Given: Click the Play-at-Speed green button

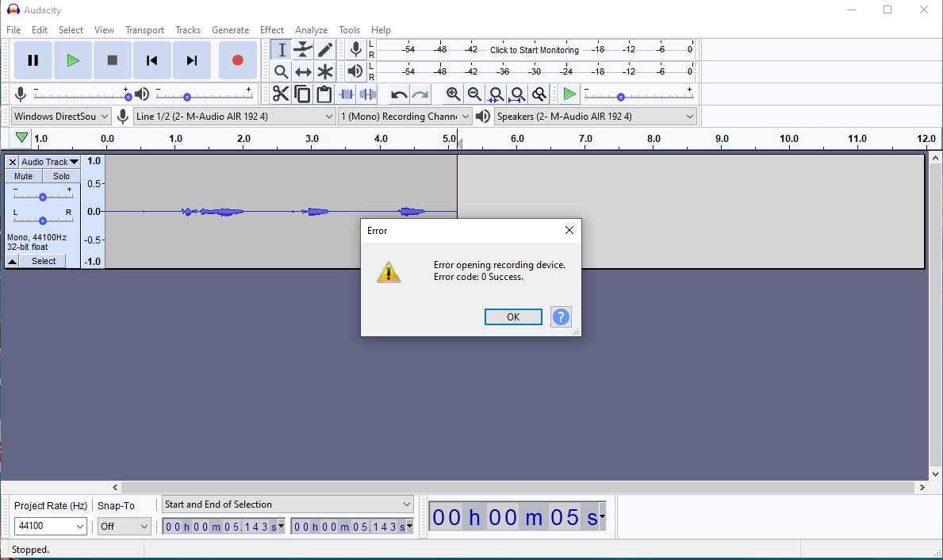Looking at the screenshot, I should (x=569, y=94).
